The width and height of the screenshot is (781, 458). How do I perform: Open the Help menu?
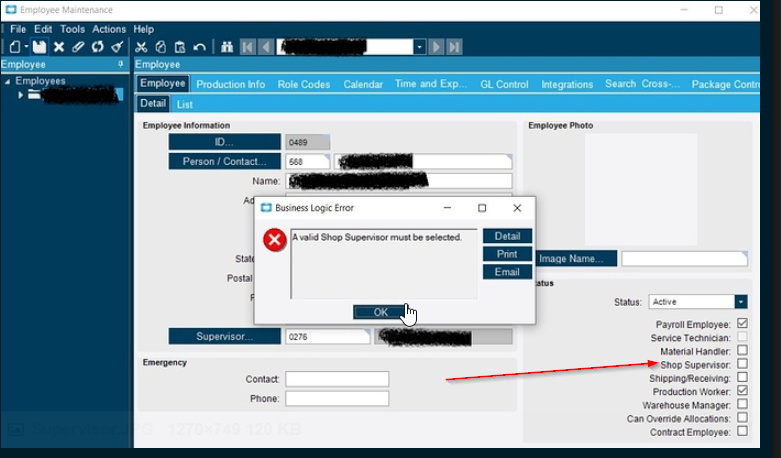(143, 29)
